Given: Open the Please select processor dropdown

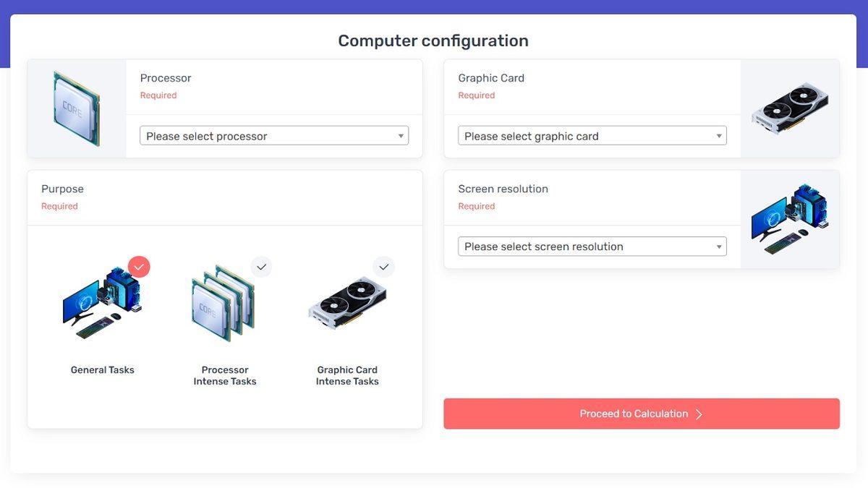Looking at the screenshot, I should click(x=274, y=136).
